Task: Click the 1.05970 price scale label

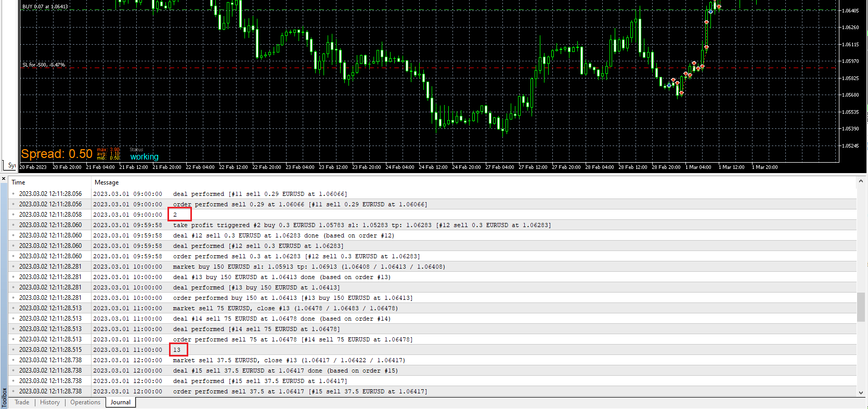Action: 851,61
